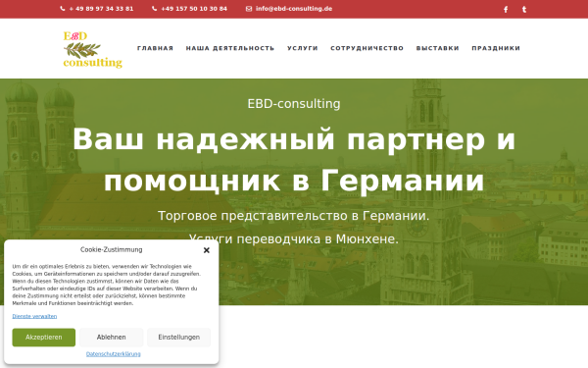Viewport: 588px width, 368px height.
Task: Click the EBD-consulting hero subtitle
Action: [294, 104]
